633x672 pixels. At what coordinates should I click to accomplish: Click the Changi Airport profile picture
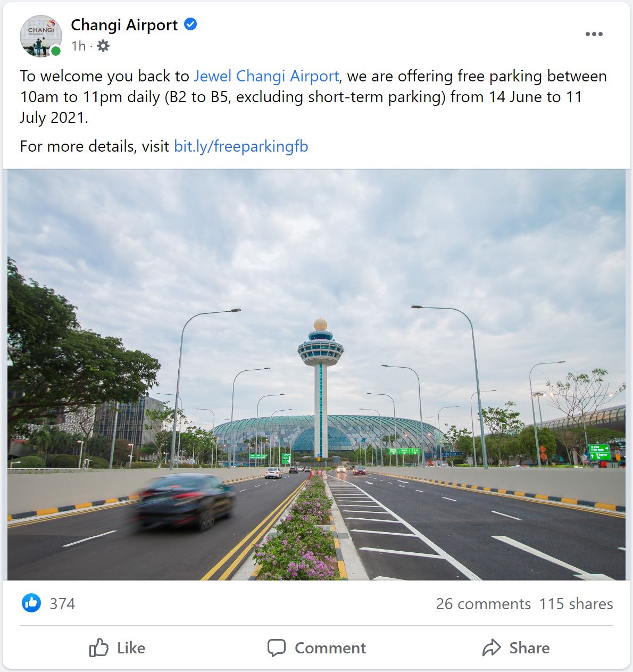pyautogui.click(x=41, y=36)
